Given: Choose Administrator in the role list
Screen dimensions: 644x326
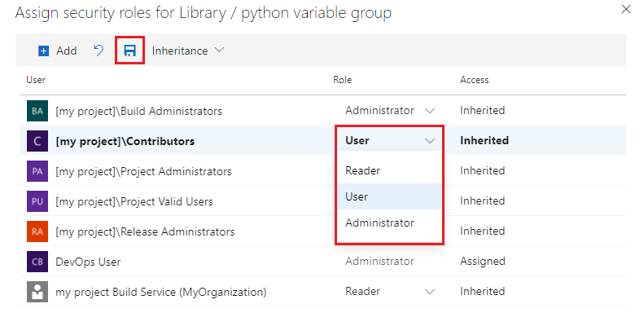Looking at the screenshot, I should coord(379,222).
